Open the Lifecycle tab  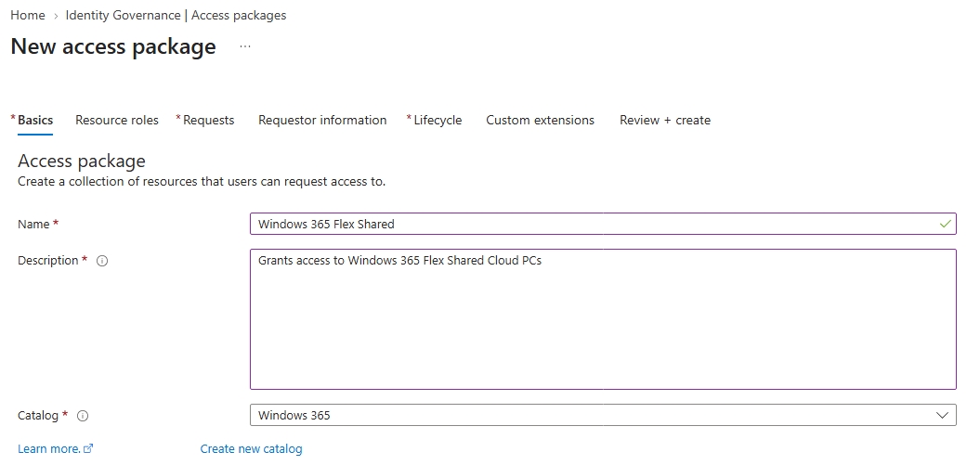coord(438,120)
